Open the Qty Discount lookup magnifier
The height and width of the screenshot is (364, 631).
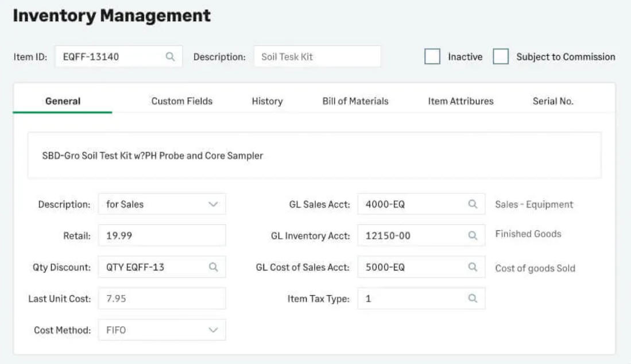pyautogui.click(x=213, y=267)
